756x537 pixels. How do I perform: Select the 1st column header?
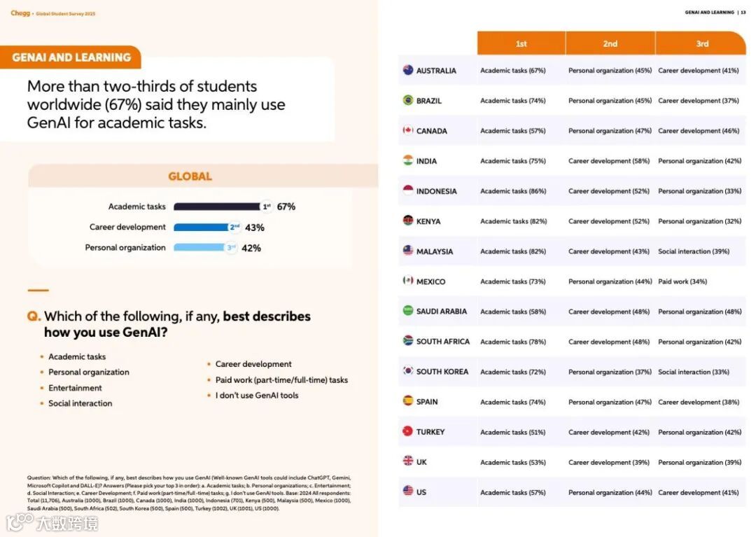[521, 43]
